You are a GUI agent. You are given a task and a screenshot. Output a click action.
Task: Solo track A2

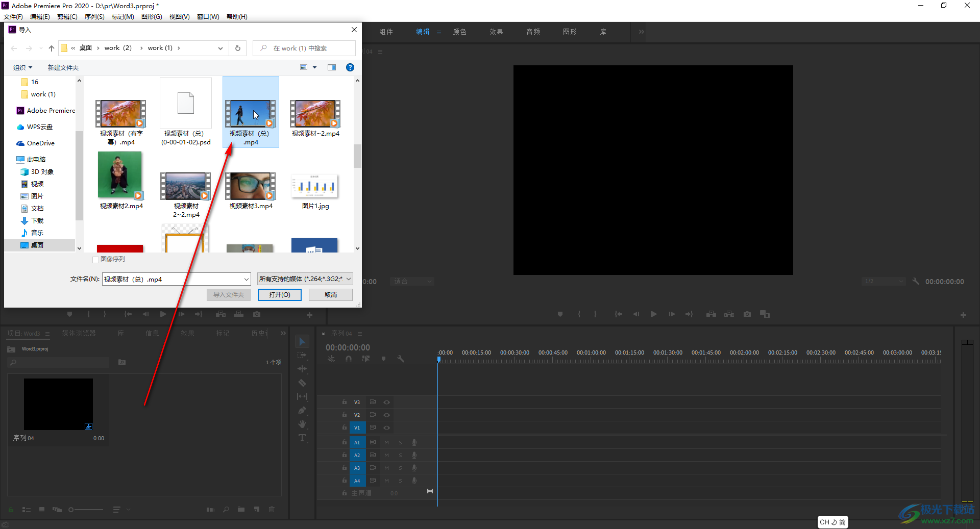(400, 455)
